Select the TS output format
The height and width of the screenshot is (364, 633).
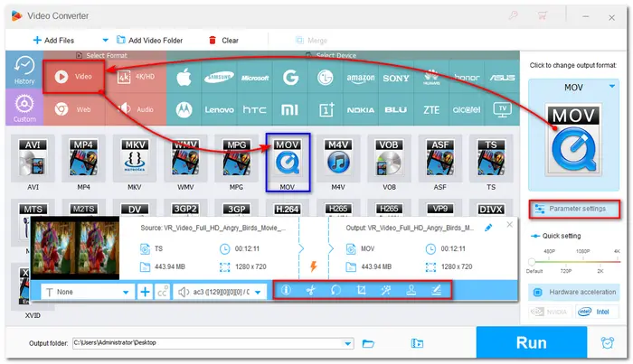click(491, 163)
